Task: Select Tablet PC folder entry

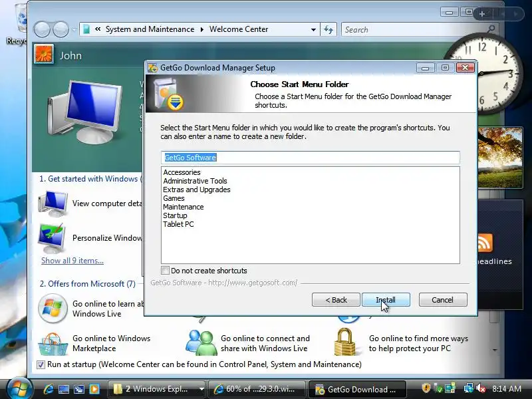Action: pos(178,224)
